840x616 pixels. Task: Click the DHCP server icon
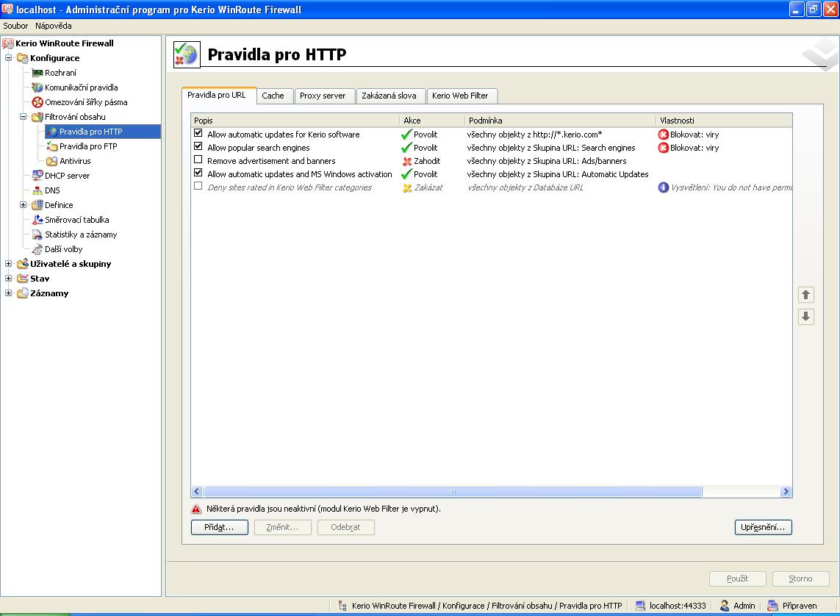[37, 176]
